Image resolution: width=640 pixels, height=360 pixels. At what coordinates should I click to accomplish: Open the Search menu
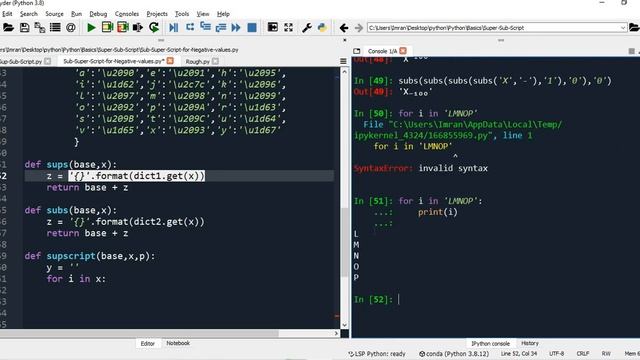click(x=29, y=14)
